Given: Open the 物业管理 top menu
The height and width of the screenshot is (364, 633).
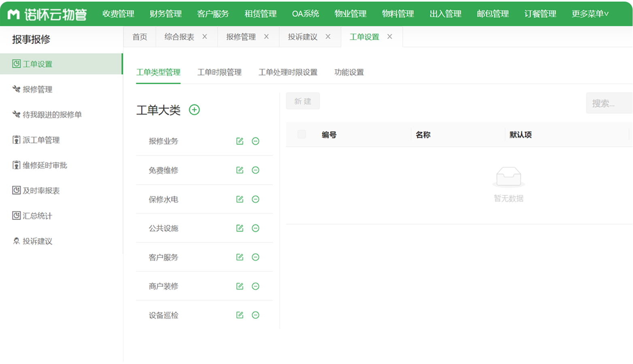Looking at the screenshot, I should (350, 14).
